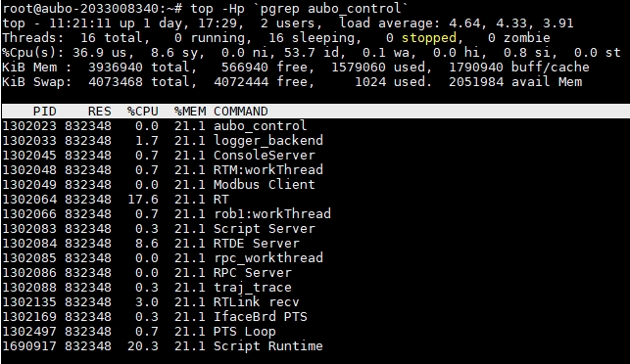Select the RT thread command

click(x=221, y=200)
